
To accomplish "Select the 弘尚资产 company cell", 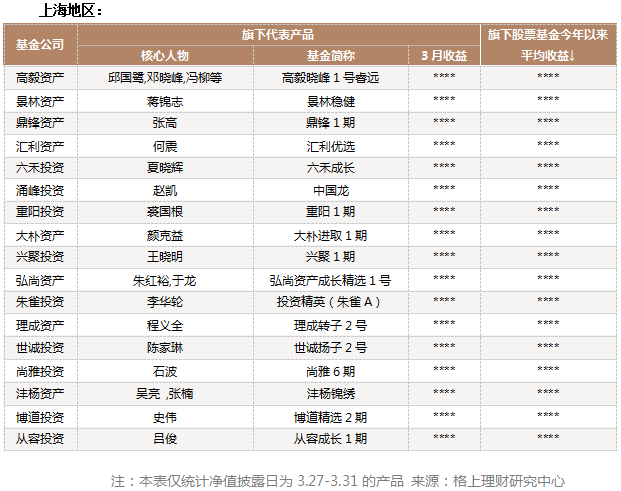I will pyautogui.click(x=40, y=281).
